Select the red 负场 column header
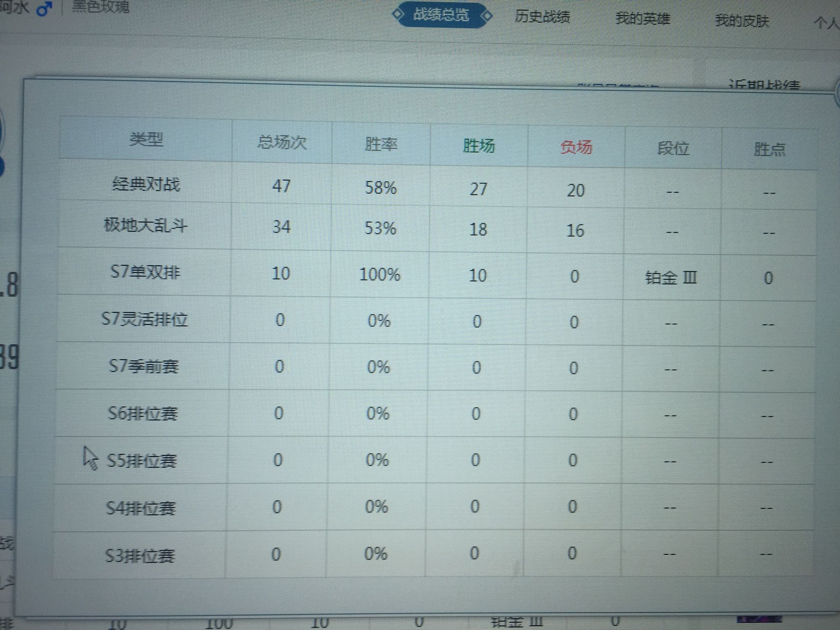The height and width of the screenshot is (630, 840). (576, 147)
